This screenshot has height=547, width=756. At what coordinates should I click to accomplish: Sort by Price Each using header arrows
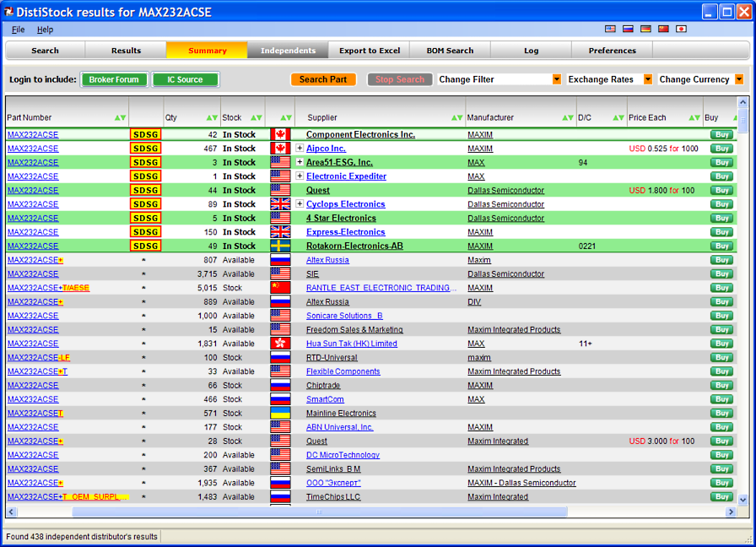click(694, 117)
